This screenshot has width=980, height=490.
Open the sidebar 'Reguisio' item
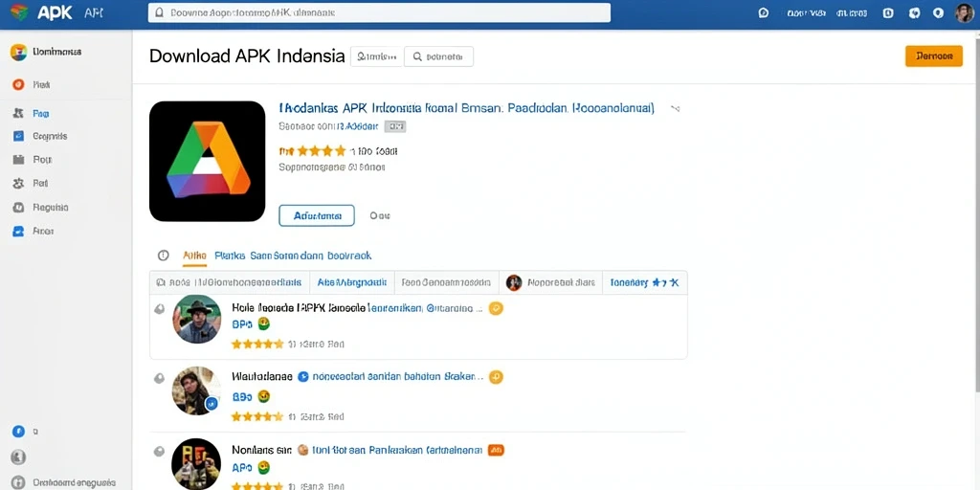[x=40, y=207]
